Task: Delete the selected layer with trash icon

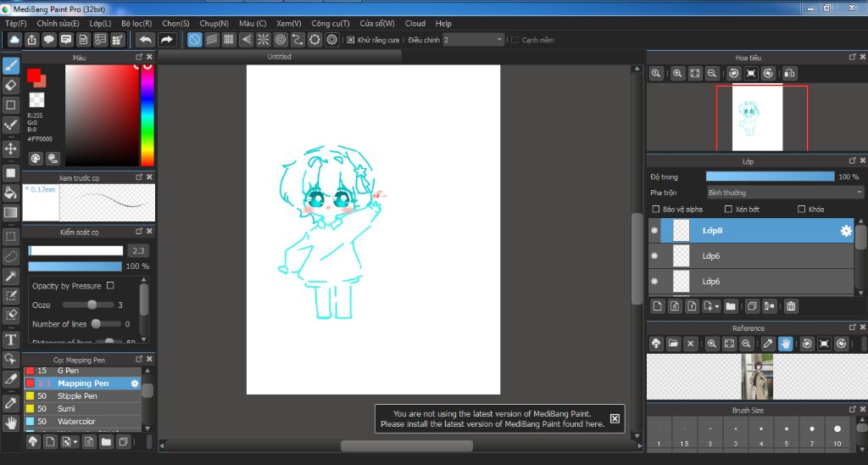Action: [791, 306]
